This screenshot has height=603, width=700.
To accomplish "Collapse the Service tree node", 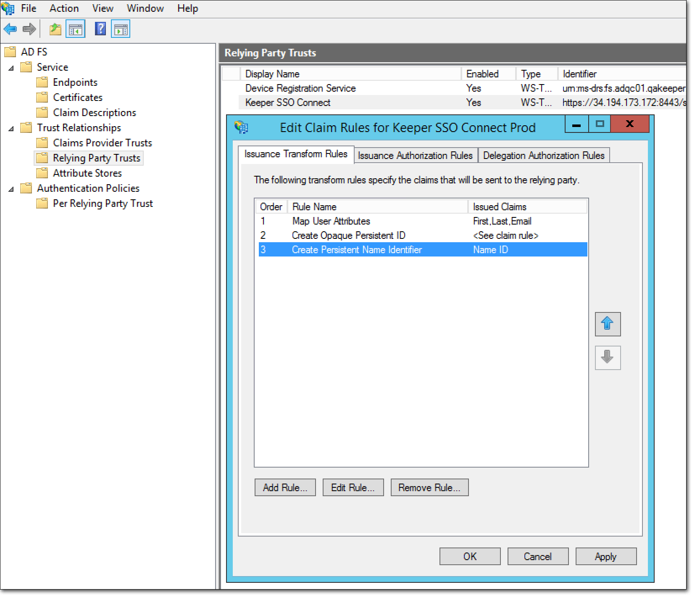I will pos(10,67).
